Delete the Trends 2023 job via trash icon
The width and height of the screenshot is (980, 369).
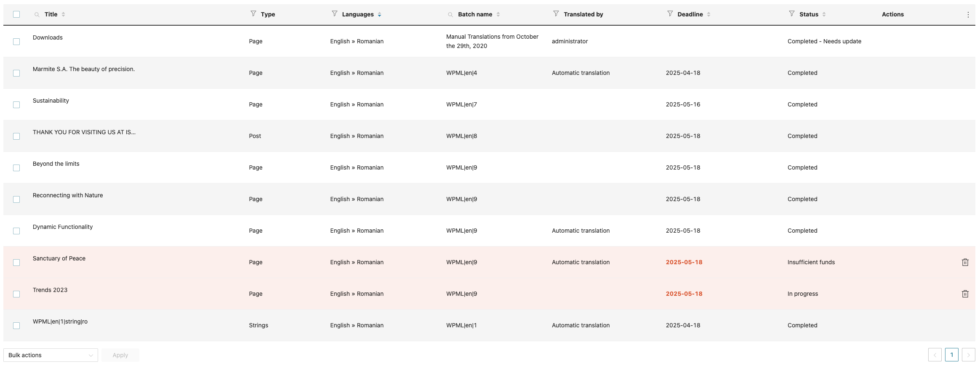tap(965, 294)
